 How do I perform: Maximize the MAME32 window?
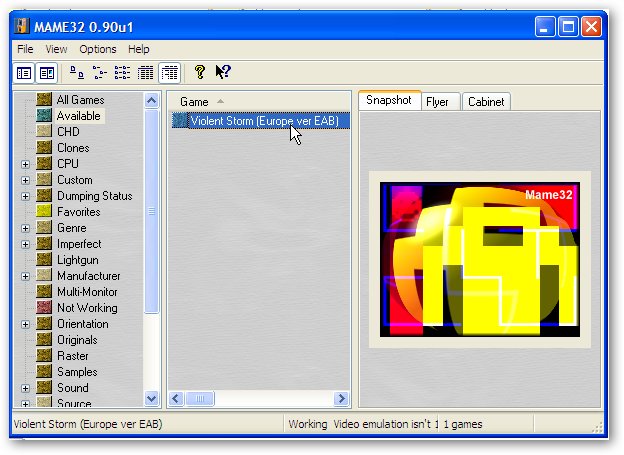(x=568, y=27)
